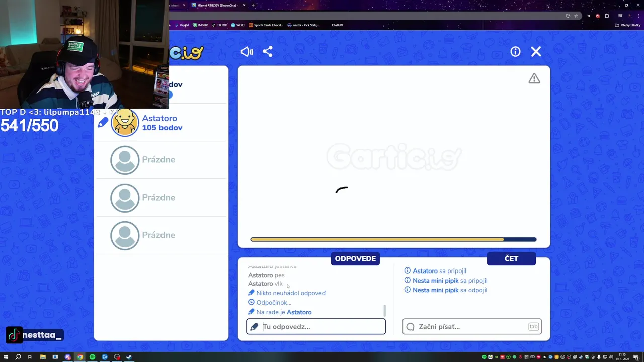Viewport: 644px width, 362px height.
Task: Click third empty Prázdne player slot
Action: coord(161,235)
